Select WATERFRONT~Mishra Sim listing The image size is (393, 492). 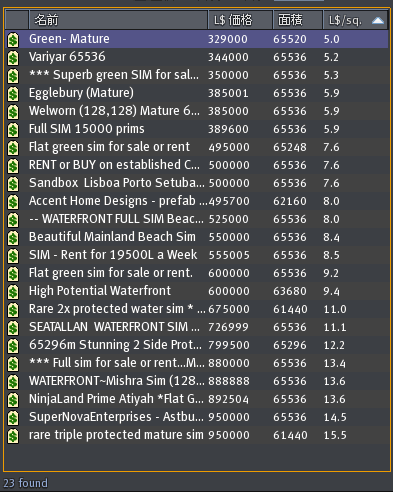click(197, 381)
